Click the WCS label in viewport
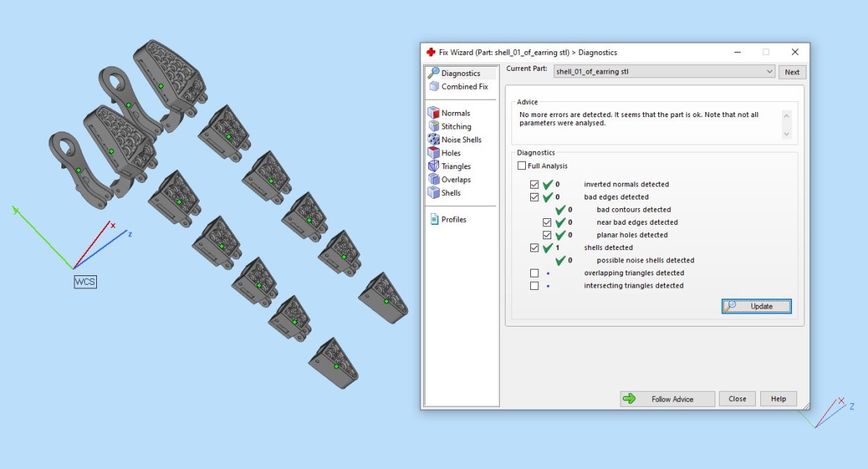This screenshot has height=469, width=868. click(x=85, y=282)
